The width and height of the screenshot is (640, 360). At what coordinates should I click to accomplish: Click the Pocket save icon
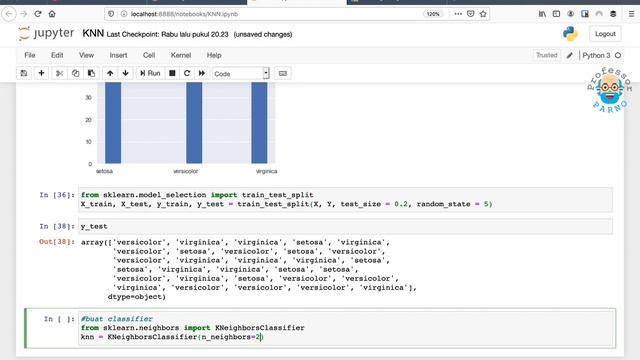tap(471, 14)
